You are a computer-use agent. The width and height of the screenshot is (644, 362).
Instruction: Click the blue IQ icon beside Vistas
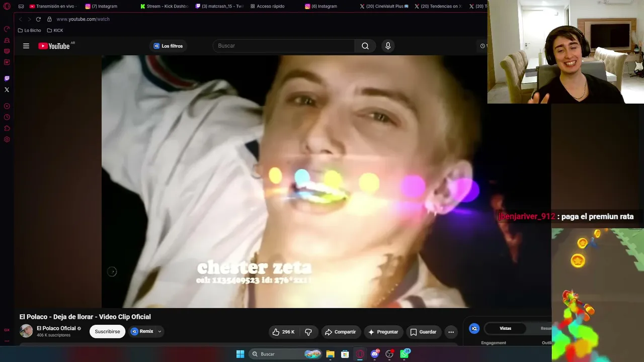[474, 328]
